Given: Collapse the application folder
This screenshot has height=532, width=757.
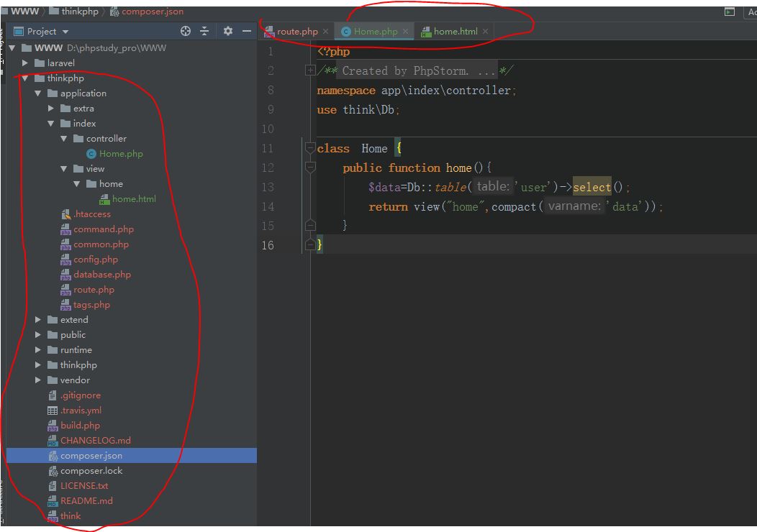Looking at the screenshot, I should (x=38, y=93).
